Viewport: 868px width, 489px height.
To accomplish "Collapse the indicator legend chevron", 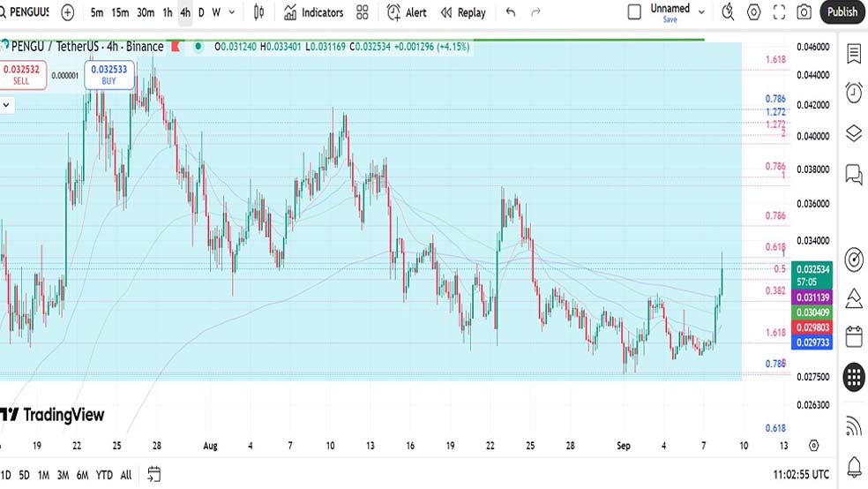I will tap(6, 105).
